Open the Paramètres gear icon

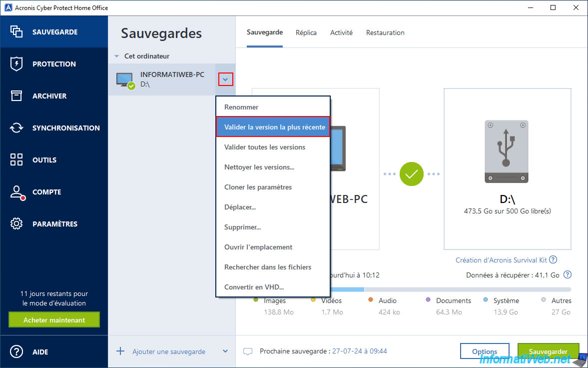16,224
